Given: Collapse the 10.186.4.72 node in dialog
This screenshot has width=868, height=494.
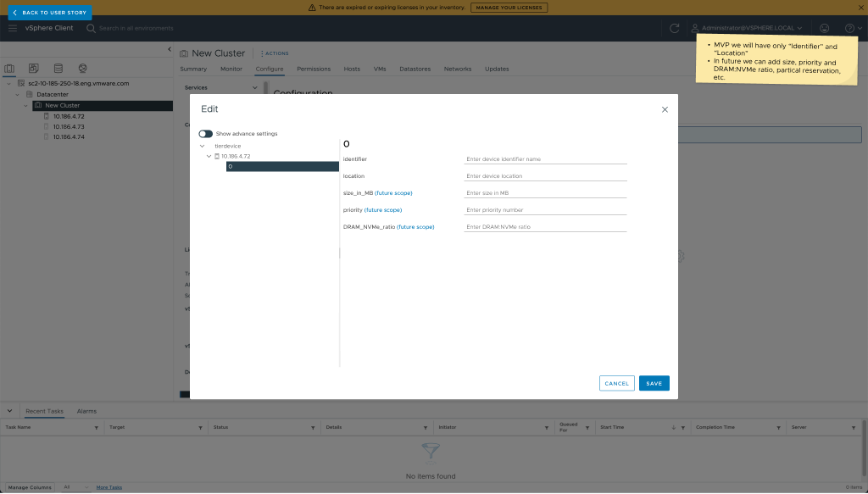Looking at the screenshot, I should click(x=209, y=157).
